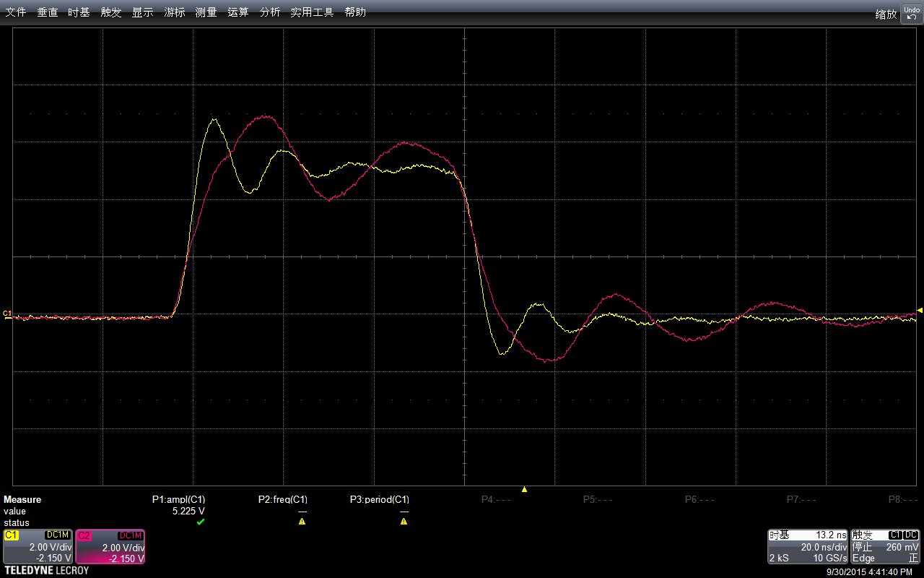Click the P2 freq warning status icon
Screen dimensions: 924x578
(302, 522)
